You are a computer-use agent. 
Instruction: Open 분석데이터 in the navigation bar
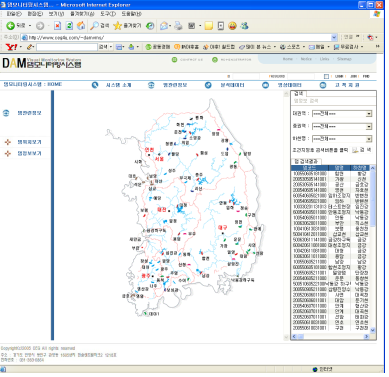point(232,85)
